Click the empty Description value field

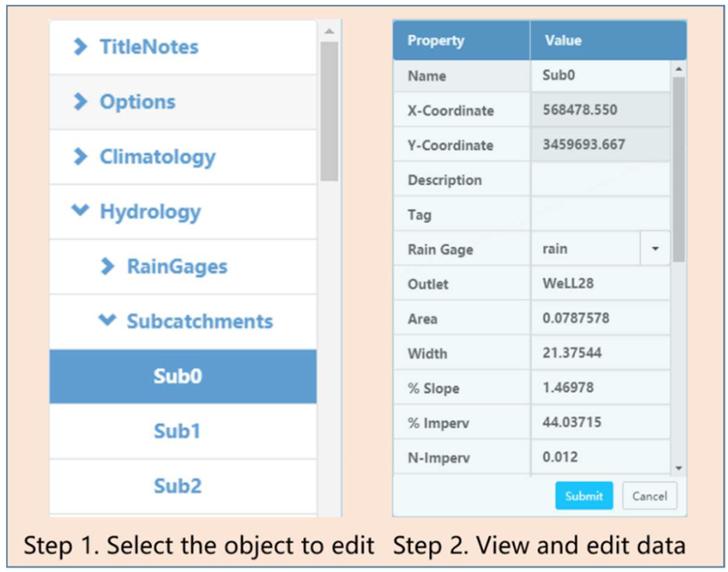(x=600, y=180)
